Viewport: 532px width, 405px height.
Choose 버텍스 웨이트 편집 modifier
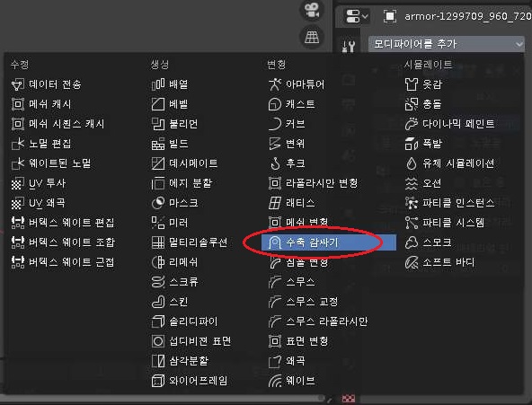click(63, 223)
